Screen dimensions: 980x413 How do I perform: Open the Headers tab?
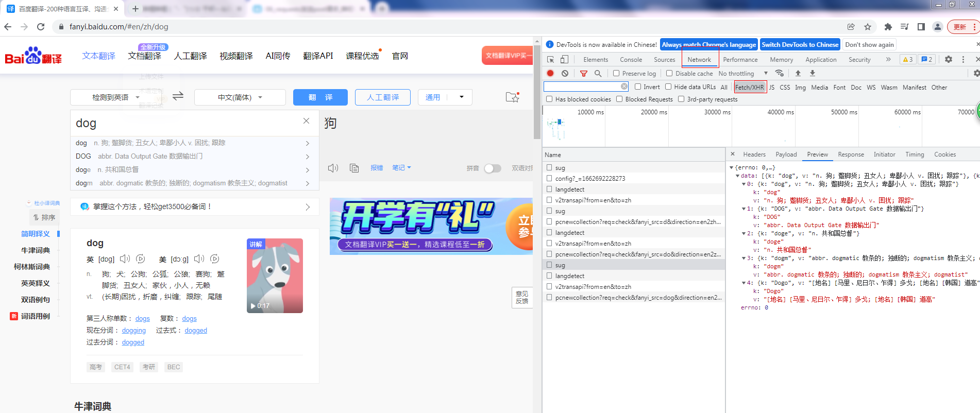click(x=754, y=154)
